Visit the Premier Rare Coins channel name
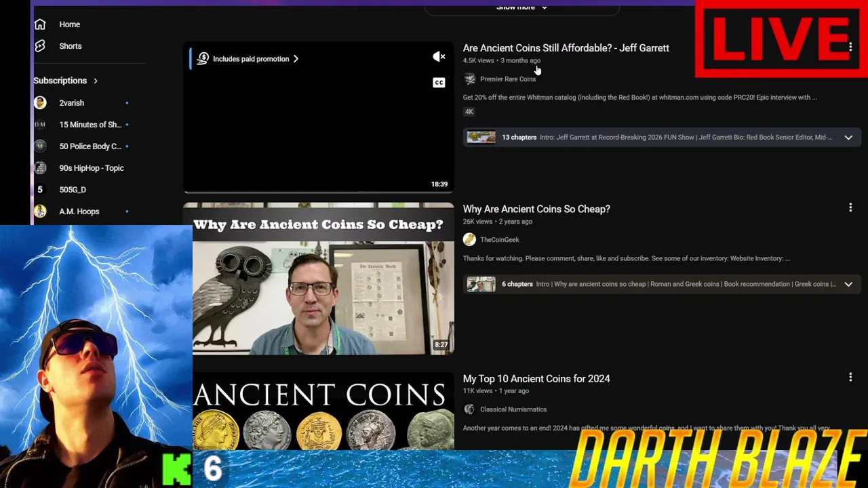This screenshot has height=488, width=868. point(508,79)
